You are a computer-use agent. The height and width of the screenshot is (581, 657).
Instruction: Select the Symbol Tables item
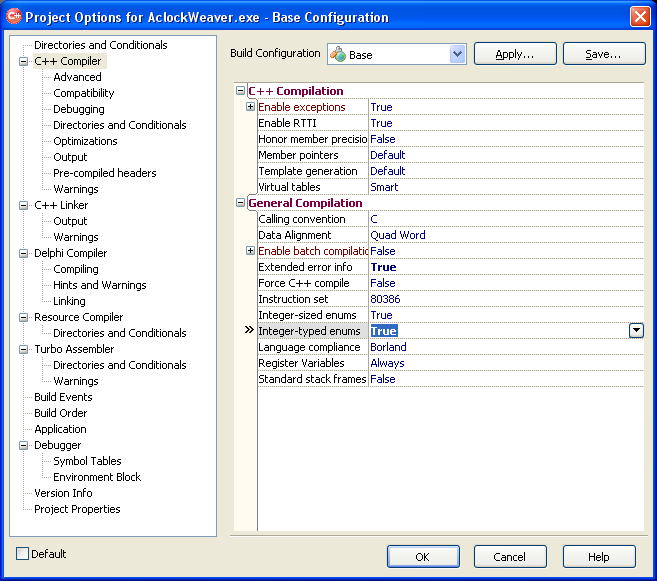(x=87, y=461)
